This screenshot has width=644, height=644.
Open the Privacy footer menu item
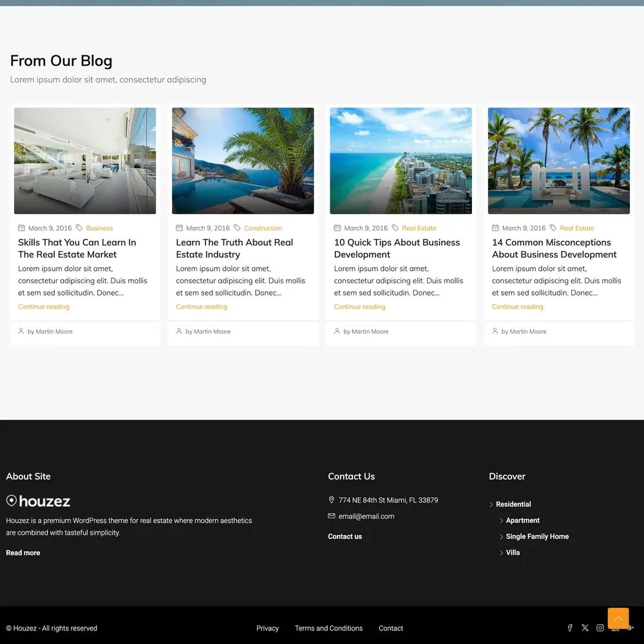[267, 629]
